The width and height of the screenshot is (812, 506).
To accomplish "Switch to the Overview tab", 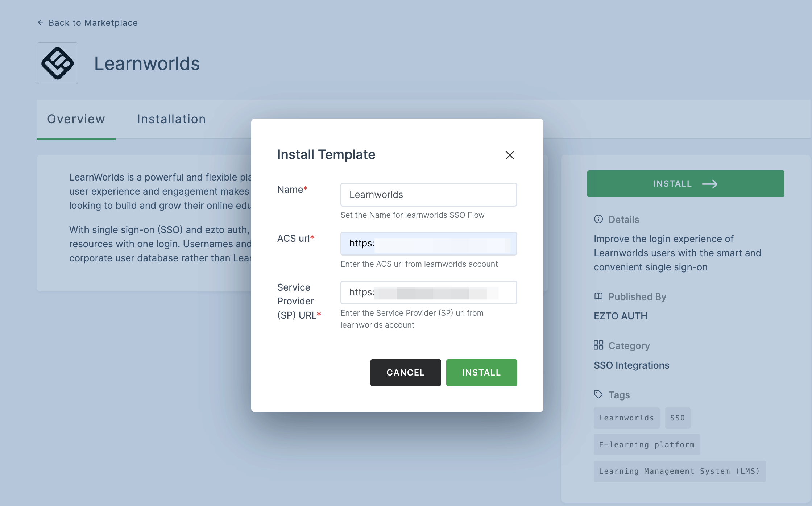I will [76, 119].
